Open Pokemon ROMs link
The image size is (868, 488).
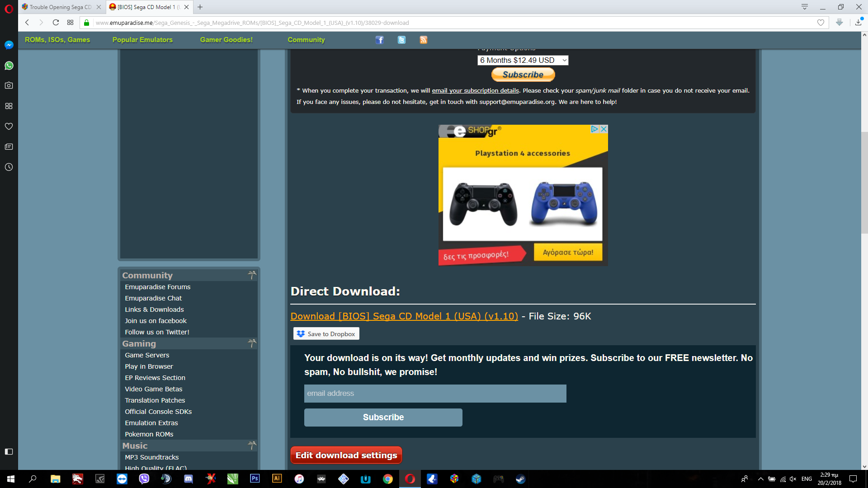[149, 434]
